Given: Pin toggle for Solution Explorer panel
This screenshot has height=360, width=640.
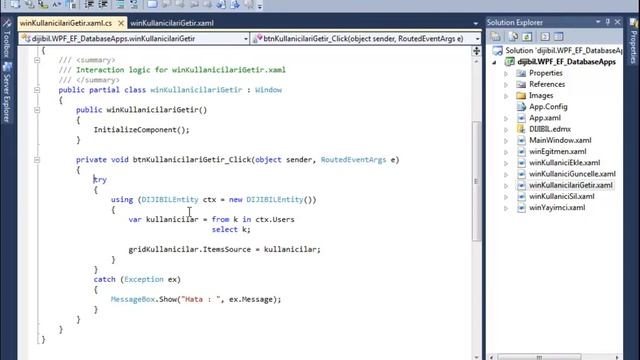Looking at the screenshot, I should pos(608,22).
